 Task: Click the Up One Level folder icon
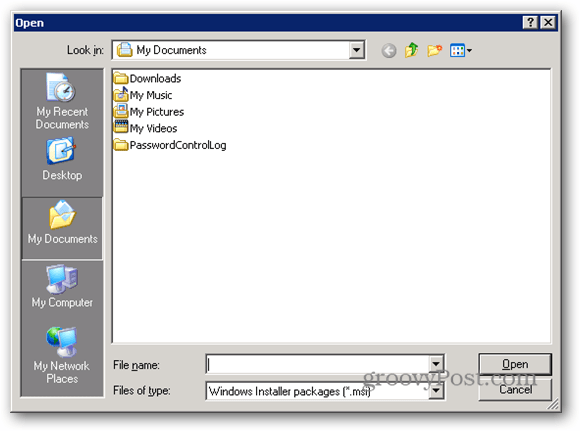point(411,50)
